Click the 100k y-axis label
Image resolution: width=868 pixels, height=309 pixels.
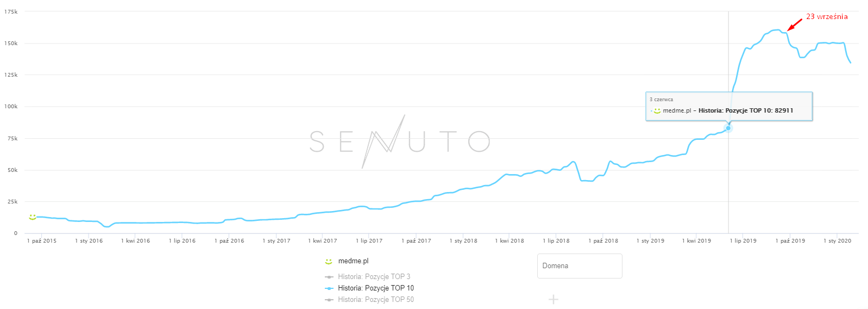[x=11, y=107]
